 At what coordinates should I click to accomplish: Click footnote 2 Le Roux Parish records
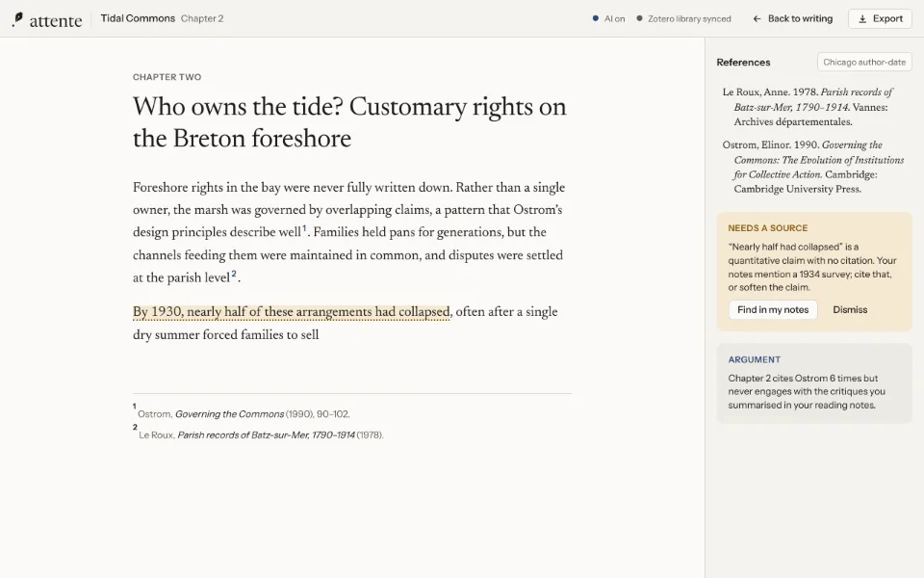coord(258,434)
